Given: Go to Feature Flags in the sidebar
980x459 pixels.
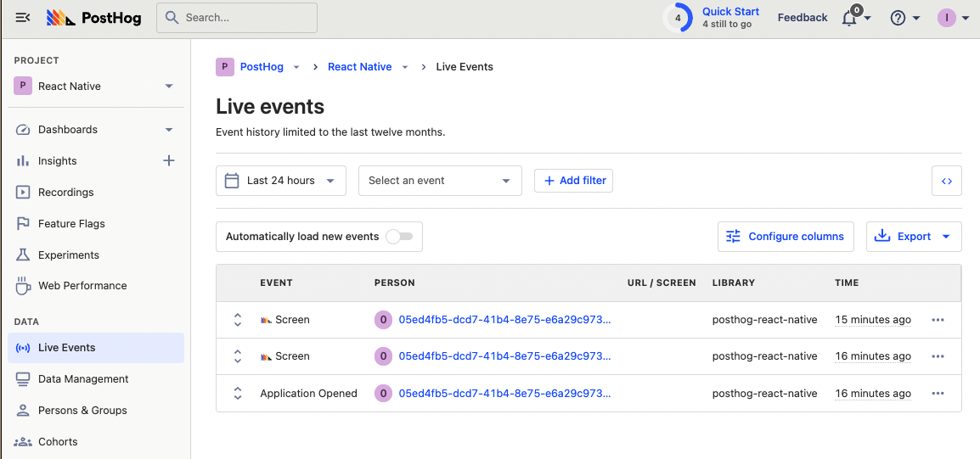Looking at the screenshot, I should 71,224.
